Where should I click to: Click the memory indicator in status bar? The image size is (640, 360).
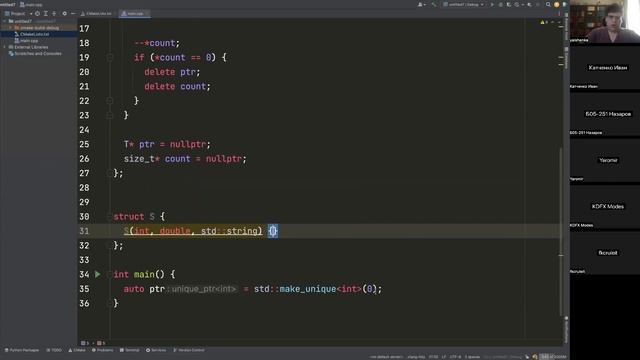click(553, 357)
